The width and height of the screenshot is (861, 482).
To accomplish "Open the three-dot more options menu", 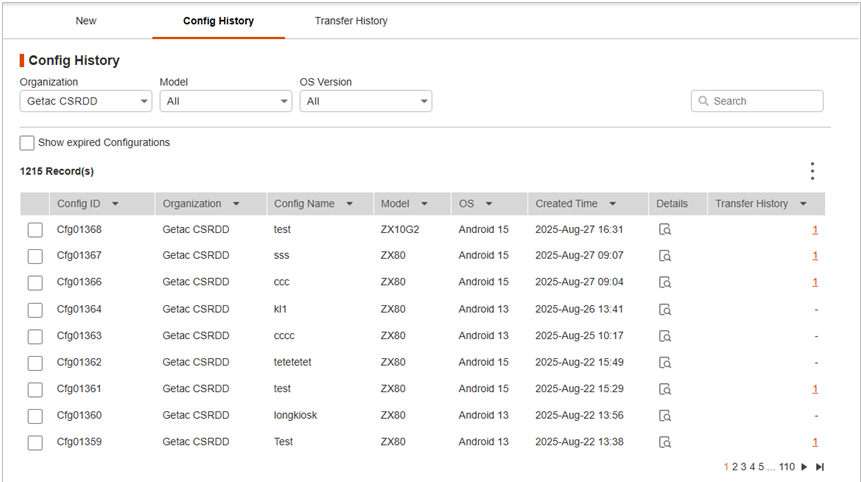I will pyautogui.click(x=812, y=171).
